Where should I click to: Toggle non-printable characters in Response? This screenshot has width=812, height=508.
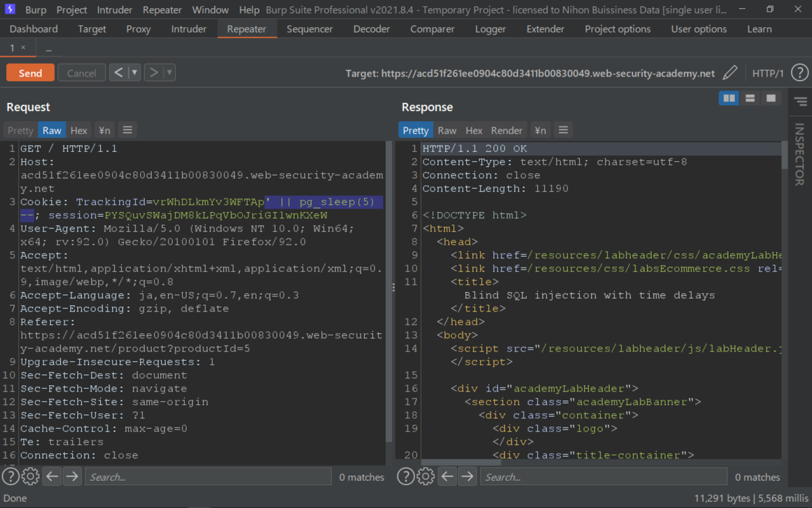(540, 130)
